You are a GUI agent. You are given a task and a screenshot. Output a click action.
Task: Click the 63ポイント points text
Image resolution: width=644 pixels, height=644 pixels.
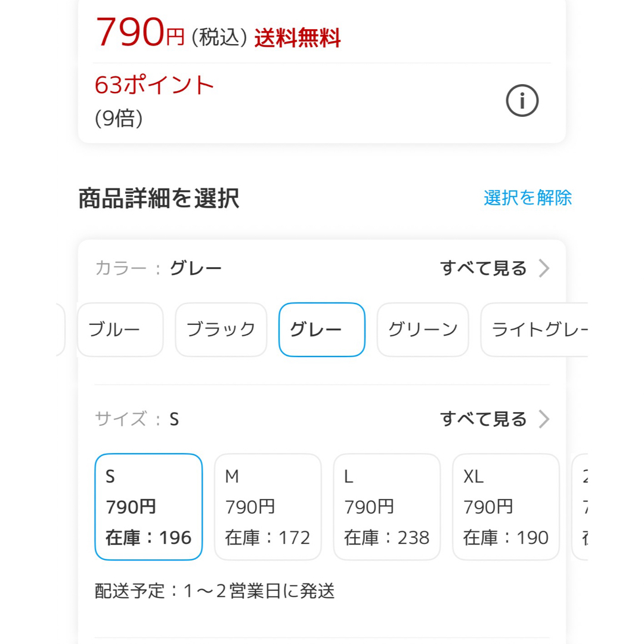coord(154,85)
